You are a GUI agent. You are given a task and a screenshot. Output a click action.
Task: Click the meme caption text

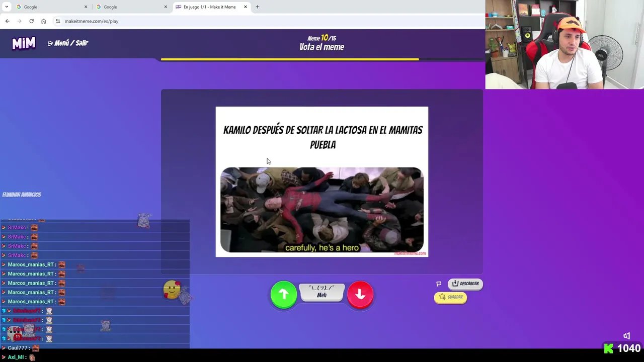(x=323, y=137)
